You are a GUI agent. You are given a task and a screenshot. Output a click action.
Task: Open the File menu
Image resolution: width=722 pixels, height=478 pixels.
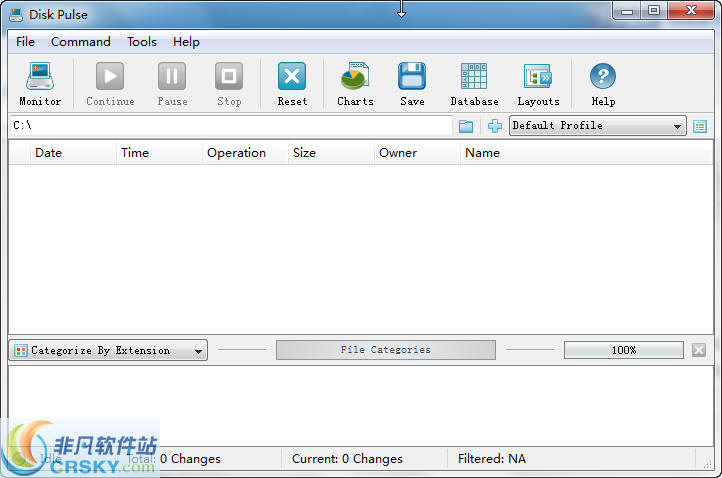[25, 42]
